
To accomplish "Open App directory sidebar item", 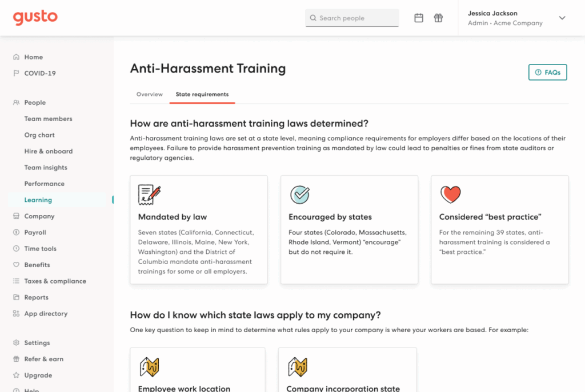I will (46, 313).
